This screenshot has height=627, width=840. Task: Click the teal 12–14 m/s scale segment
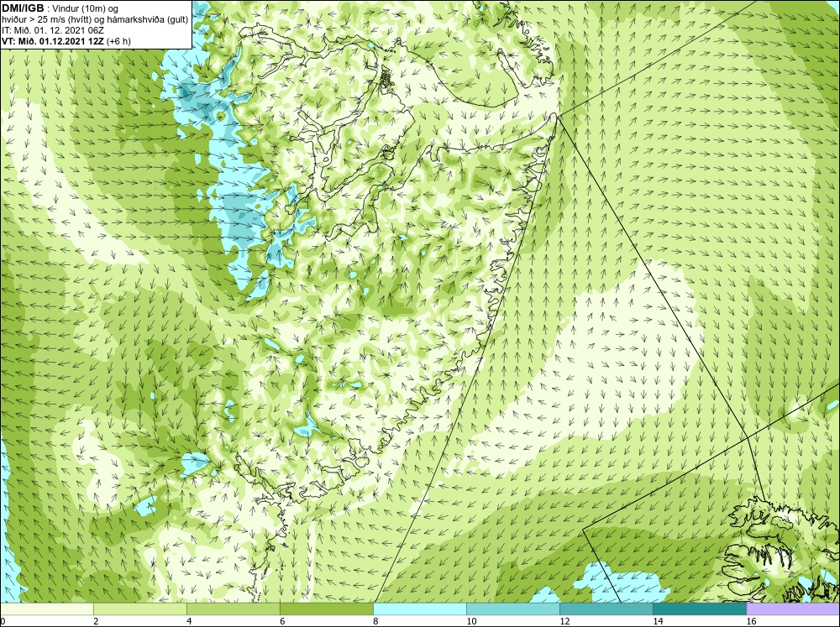click(606, 609)
